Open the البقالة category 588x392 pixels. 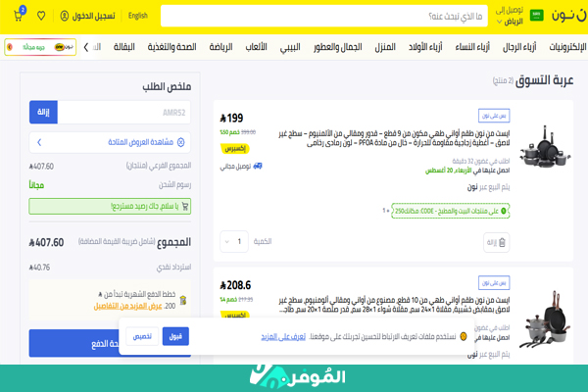click(x=123, y=47)
